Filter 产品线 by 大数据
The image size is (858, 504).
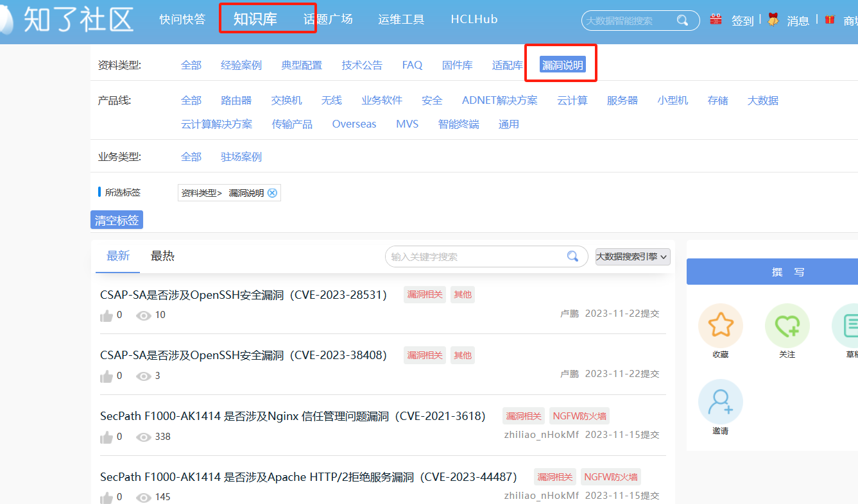point(763,100)
